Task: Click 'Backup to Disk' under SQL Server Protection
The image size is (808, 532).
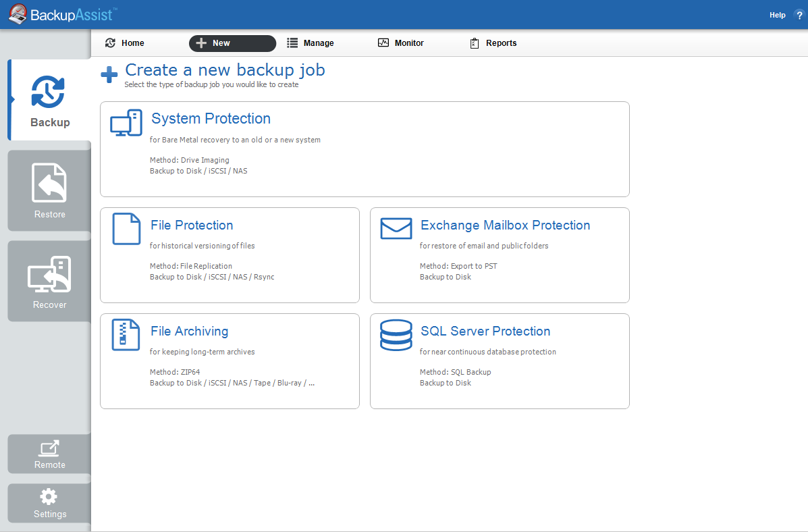Action: [x=446, y=383]
